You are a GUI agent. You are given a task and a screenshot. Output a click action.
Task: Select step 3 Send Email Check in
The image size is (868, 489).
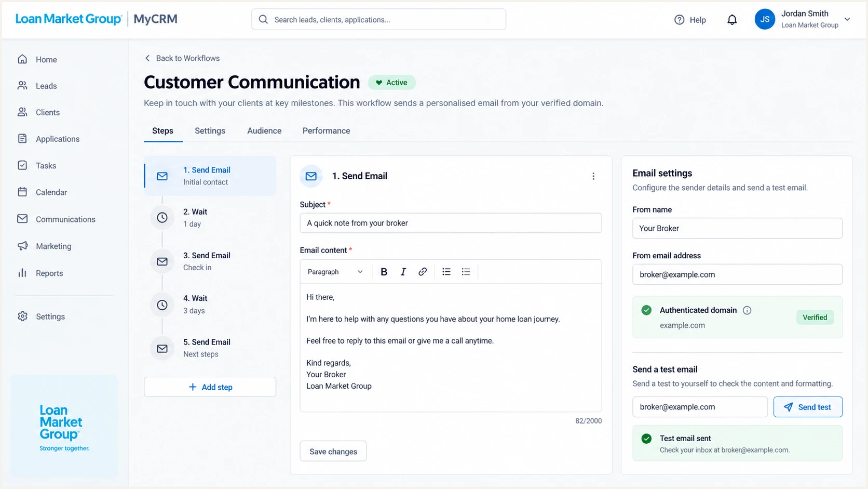(210, 261)
